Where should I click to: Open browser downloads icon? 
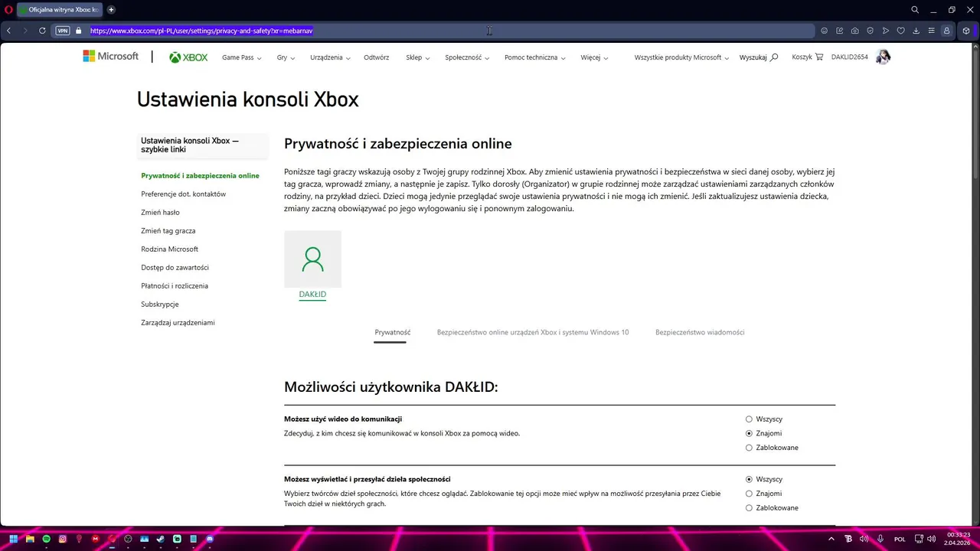point(916,31)
